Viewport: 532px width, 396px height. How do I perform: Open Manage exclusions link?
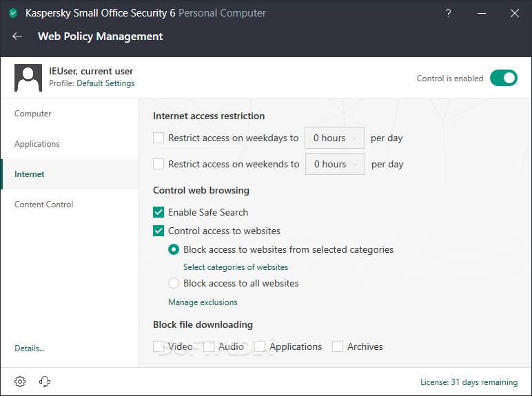pyautogui.click(x=203, y=302)
